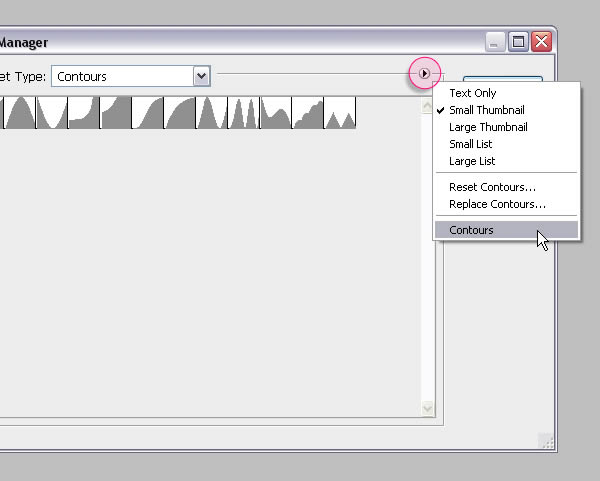Image resolution: width=600 pixels, height=481 pixels.
Task: Select the inverted cone valley contour thumbnail
Action: 52,113
